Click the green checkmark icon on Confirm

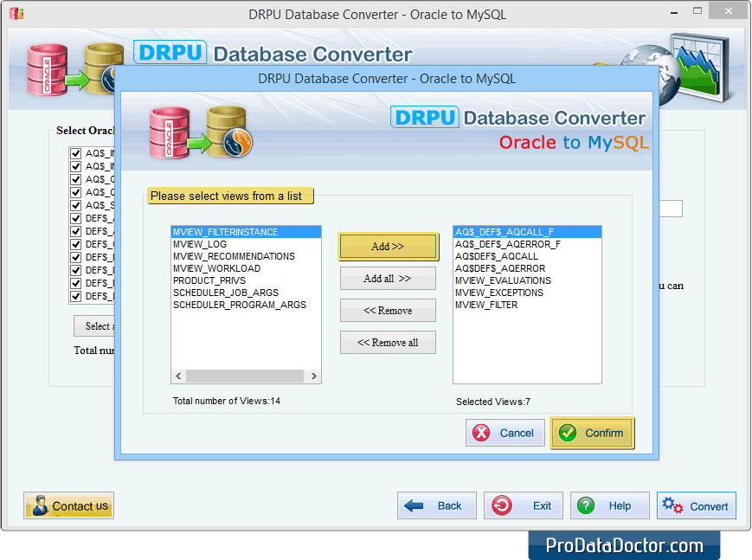tap(568, 433)
